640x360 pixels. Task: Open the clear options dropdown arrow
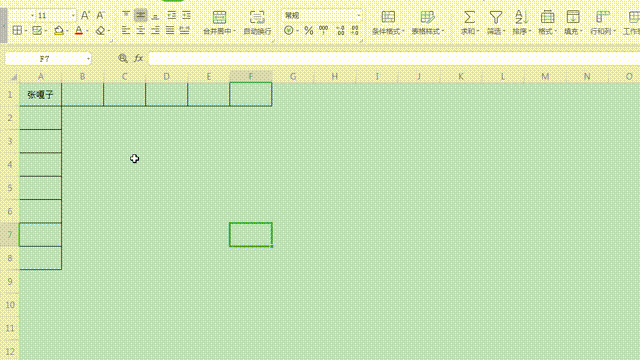tap(109, 31)
